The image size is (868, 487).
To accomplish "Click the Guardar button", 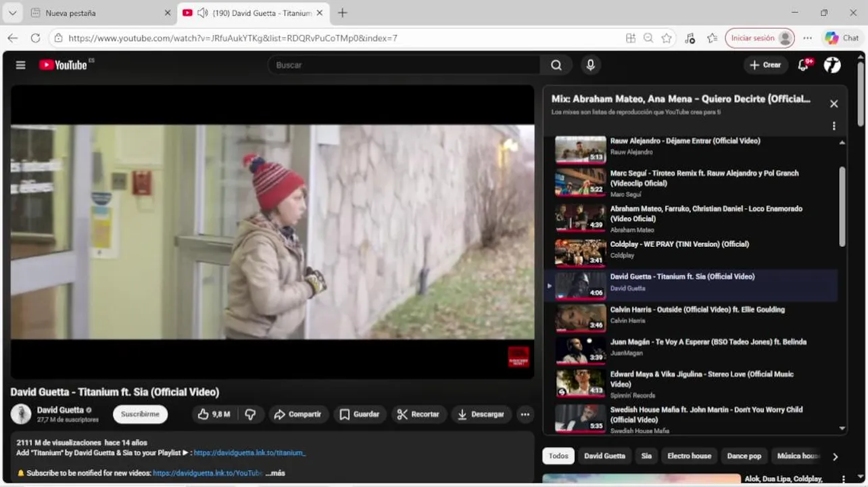I will (359, 415).
